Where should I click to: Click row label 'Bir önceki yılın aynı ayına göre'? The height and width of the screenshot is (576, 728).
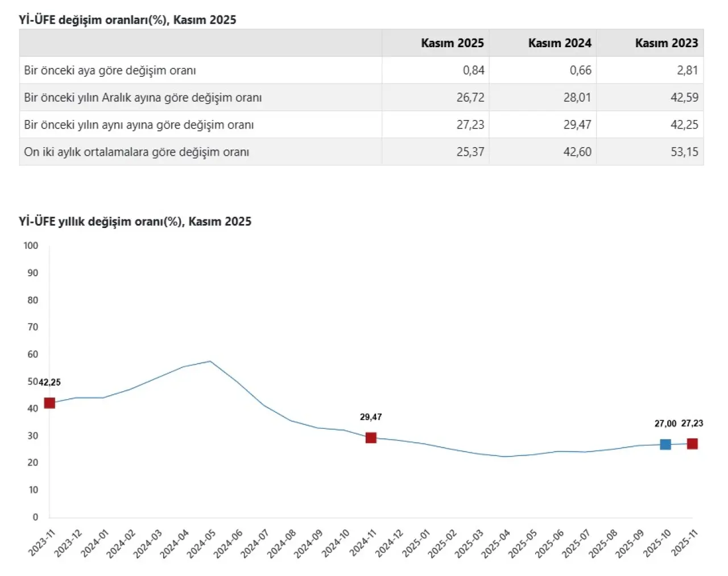click(x=139, y=125)
